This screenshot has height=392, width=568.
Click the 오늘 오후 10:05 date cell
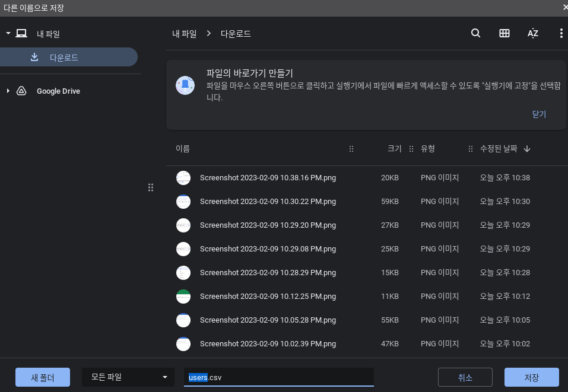(505, 320)
